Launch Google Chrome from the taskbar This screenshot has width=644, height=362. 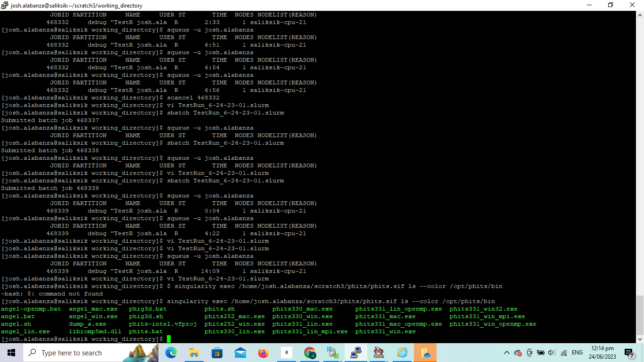(x=309, y=353)
